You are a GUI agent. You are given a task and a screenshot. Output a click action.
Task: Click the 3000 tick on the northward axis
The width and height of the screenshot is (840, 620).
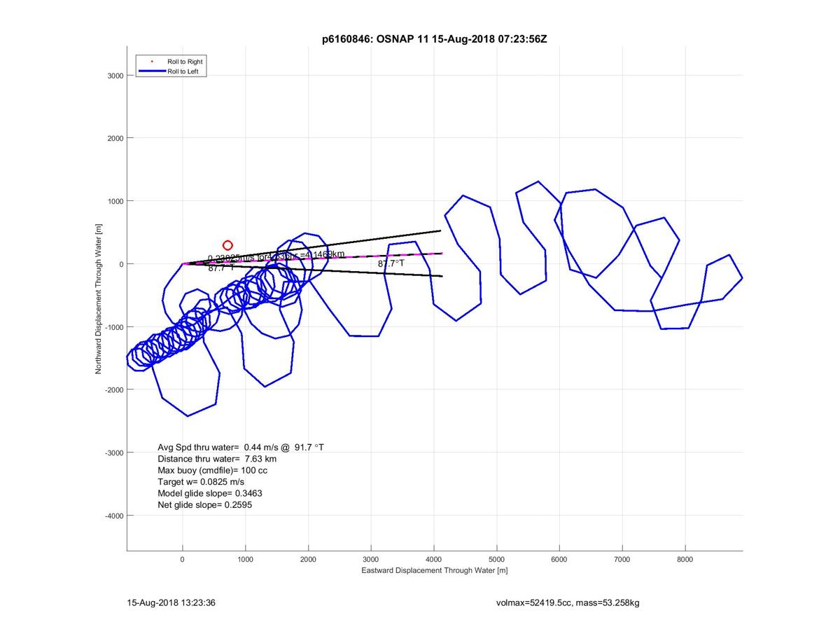pos(115,76)
